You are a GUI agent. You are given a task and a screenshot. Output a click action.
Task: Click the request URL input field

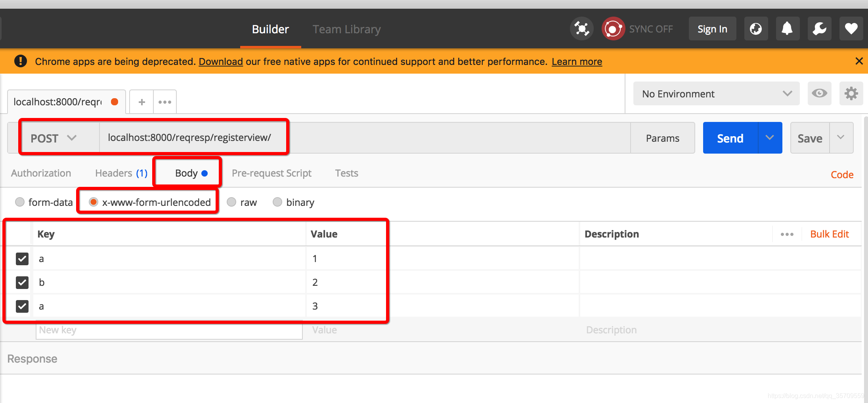tap(365, 138)
